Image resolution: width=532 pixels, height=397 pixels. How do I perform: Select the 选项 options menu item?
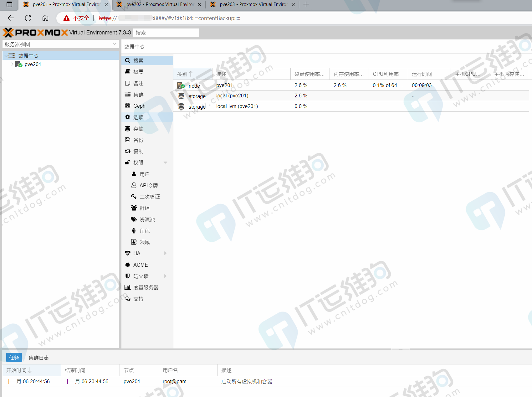pos(147,117)
